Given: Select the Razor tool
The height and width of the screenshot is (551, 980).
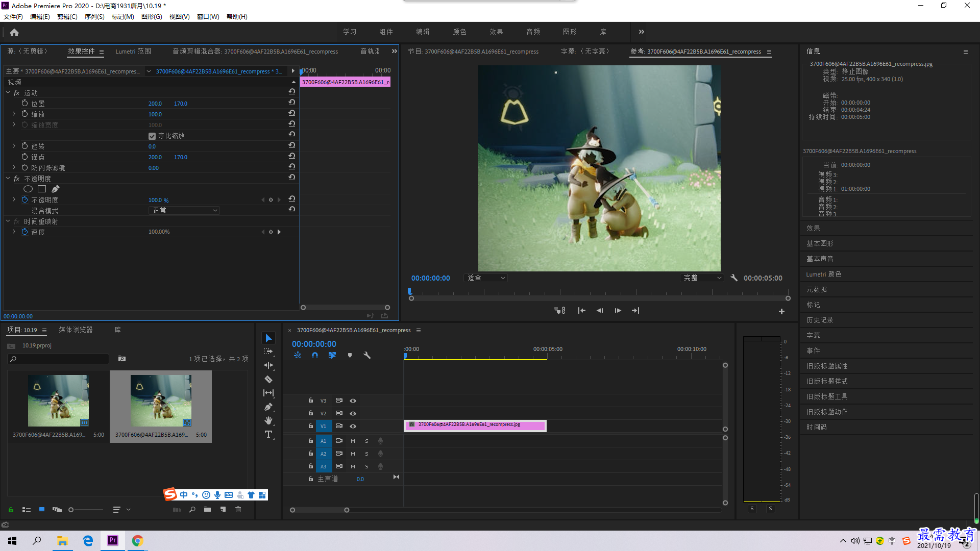Looking at the screenshot, I should pyautogui.click(x=268, y=379).
